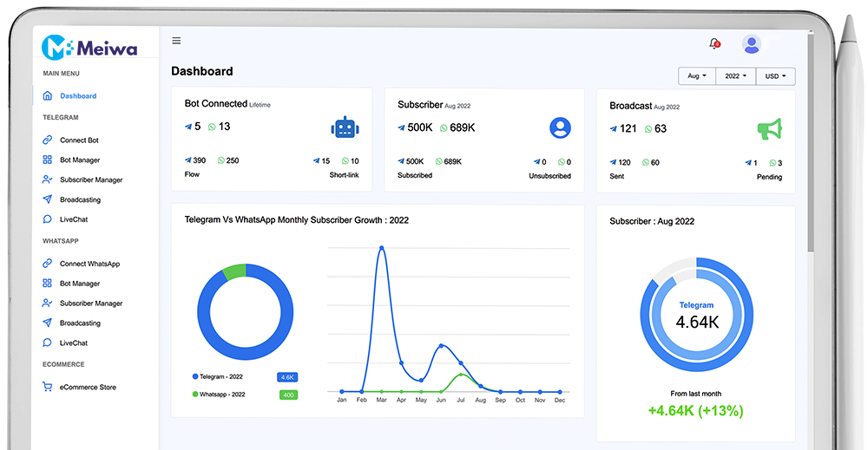Toggle Telegram - 2022 legend item

[219, 377]
